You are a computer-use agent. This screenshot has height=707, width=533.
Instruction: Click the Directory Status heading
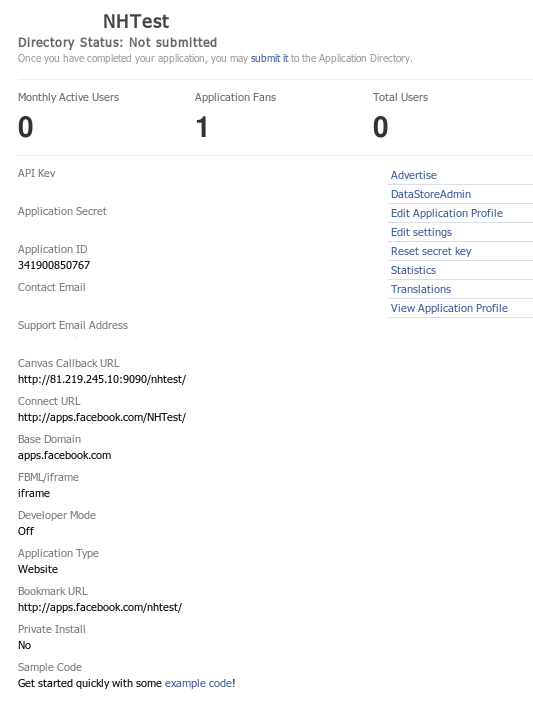pyautogui.click(x=117, y=42)
